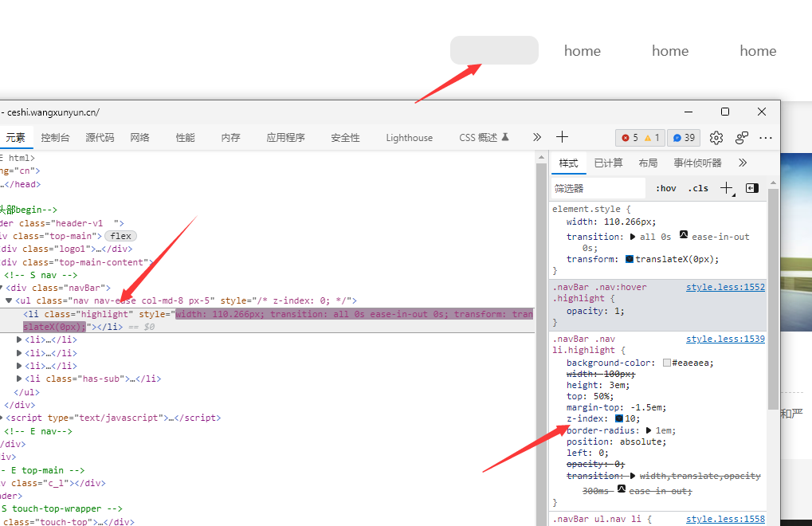The width and height of the screenshot is (812, 526).
Task: Switch to the 网络 tab
Action: [139, 138]
